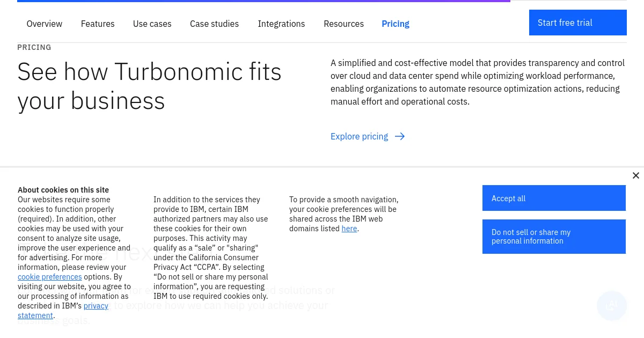Open the Overview tab
The height and width of the screenshot is (338, 644).
(45, 24)
